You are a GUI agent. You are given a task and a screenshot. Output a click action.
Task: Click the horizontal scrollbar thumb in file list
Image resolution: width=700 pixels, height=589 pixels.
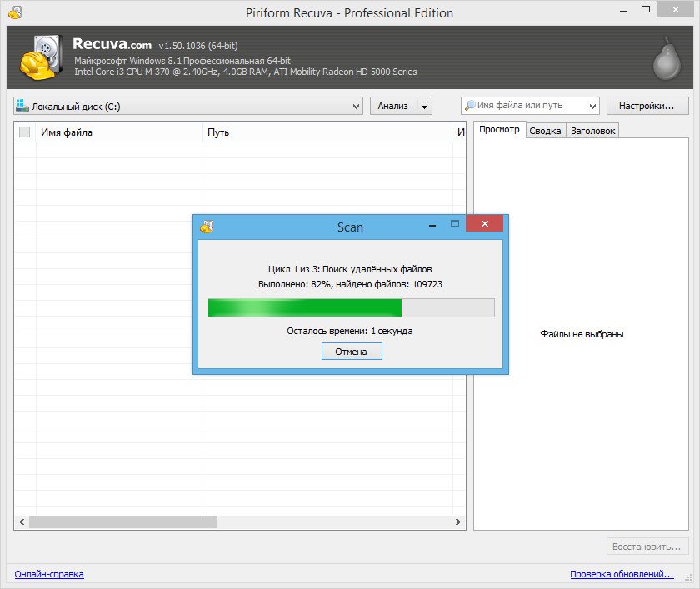click(123, 522)
